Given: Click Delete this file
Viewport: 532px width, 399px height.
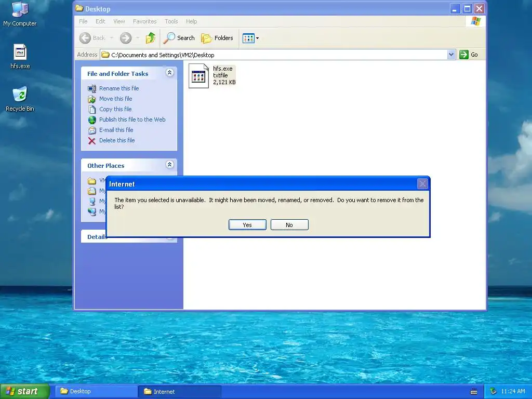Looking at the screenshot, I should tap(117, 140).
